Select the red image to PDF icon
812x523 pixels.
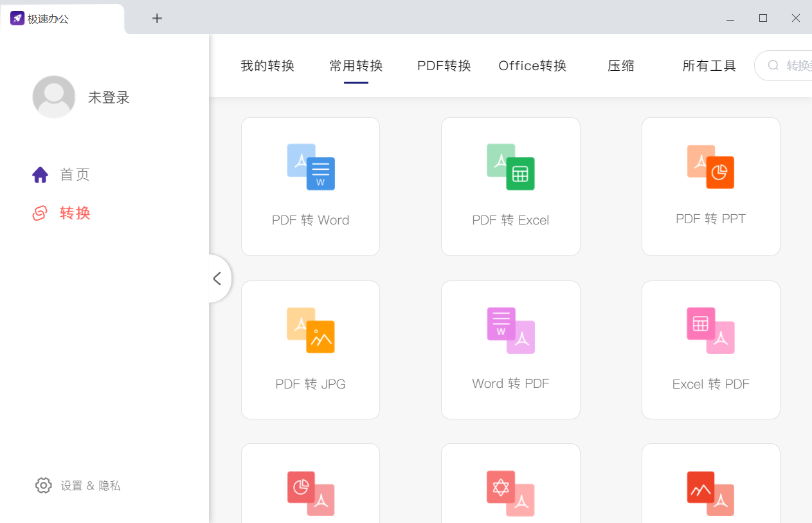pos(710,493)
